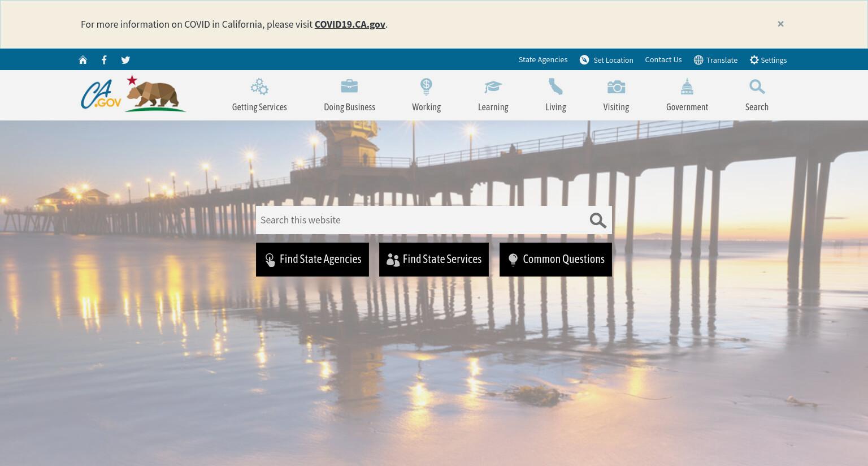Click the Getting Services gears icon
868x466 pixels.
click(x=259, y=87)
